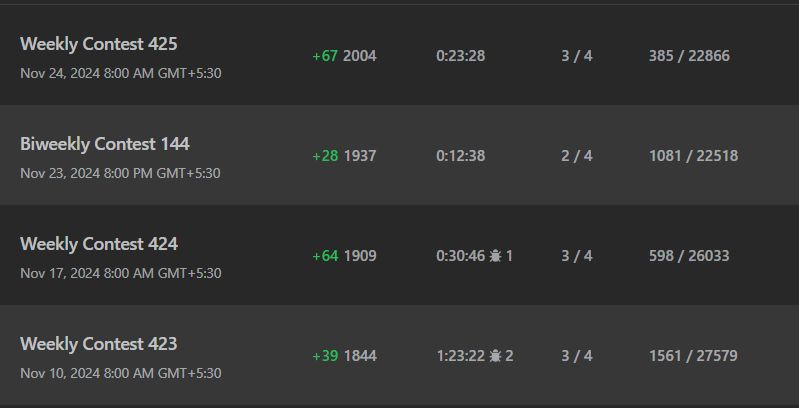
Task: Select the +28 rating change value
Action: tap(325, 156)
